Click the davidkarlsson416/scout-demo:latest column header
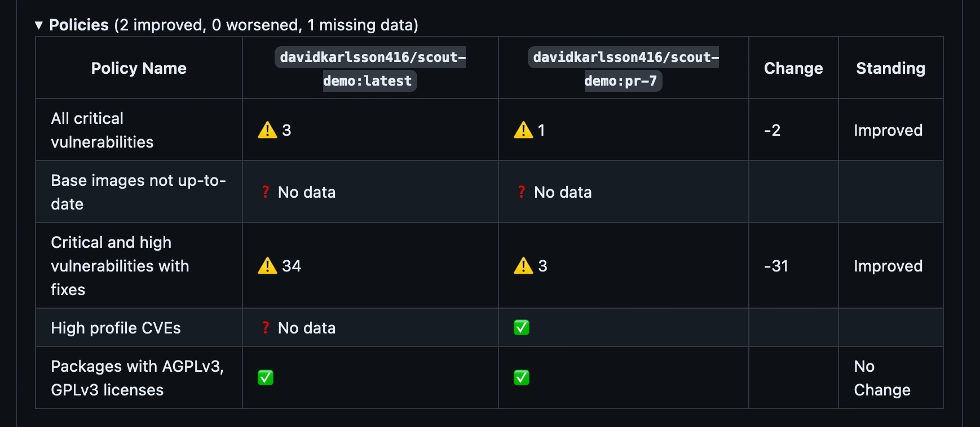 click(370, 68)
